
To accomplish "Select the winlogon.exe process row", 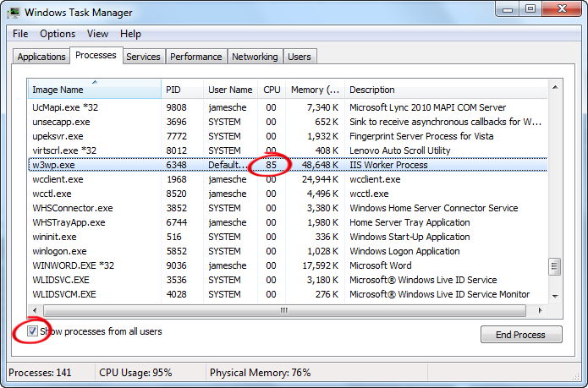I will point(288,251).
